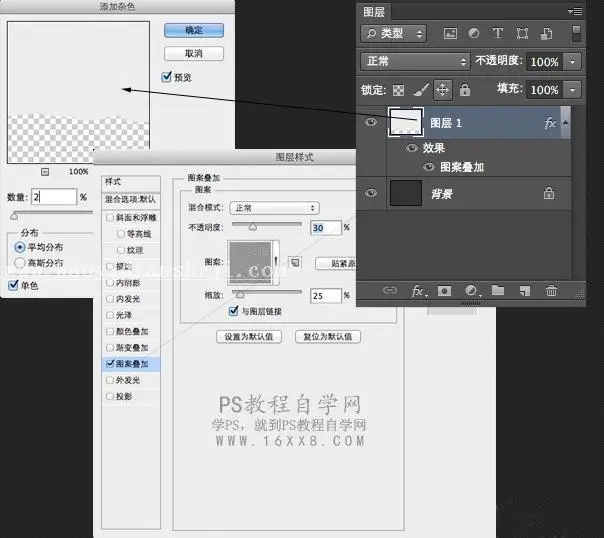Select 高斯分布 gaussian distribution
604x538 pixels.
[x=19, y=263]
